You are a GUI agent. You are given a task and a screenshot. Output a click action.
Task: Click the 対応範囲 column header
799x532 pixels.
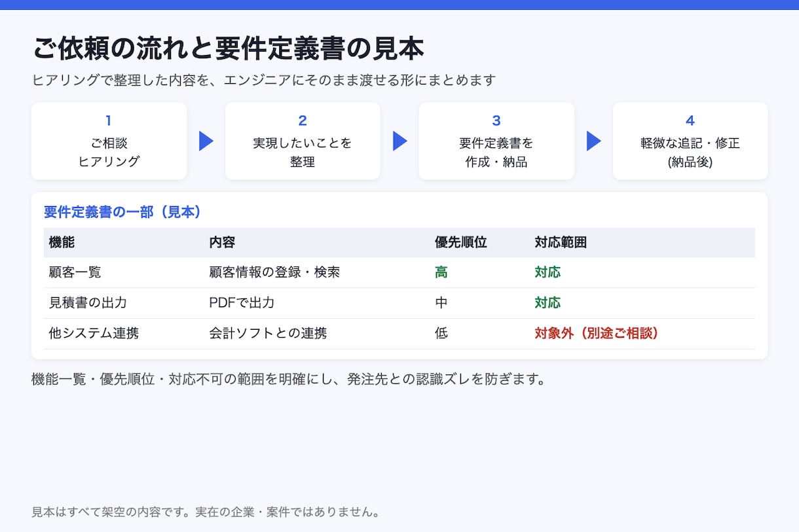tap(561, 243)
